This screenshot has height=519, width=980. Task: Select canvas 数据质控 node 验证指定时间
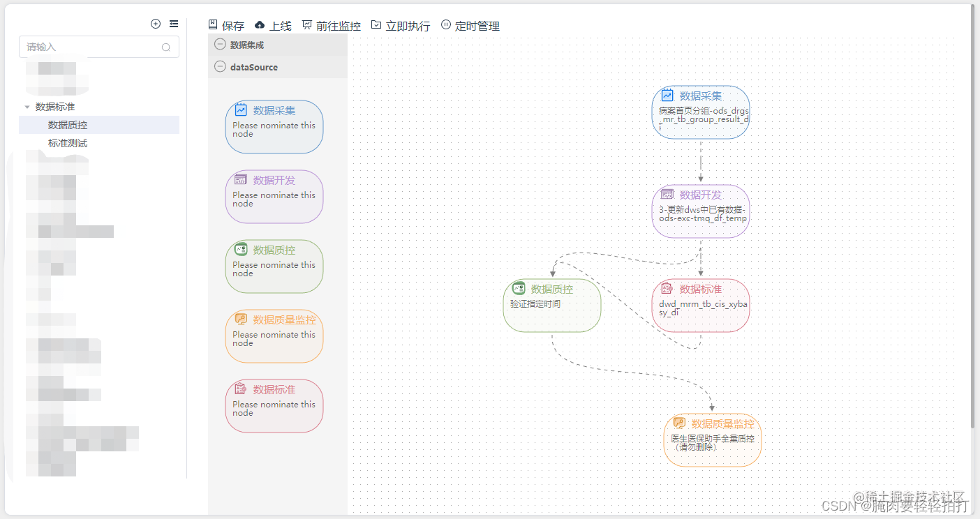click(552, 306)
